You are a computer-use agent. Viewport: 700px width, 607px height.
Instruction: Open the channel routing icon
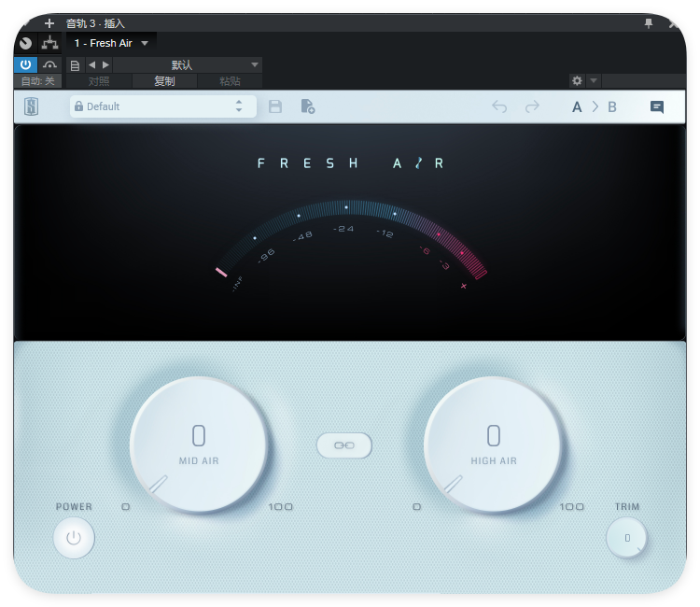50,43
